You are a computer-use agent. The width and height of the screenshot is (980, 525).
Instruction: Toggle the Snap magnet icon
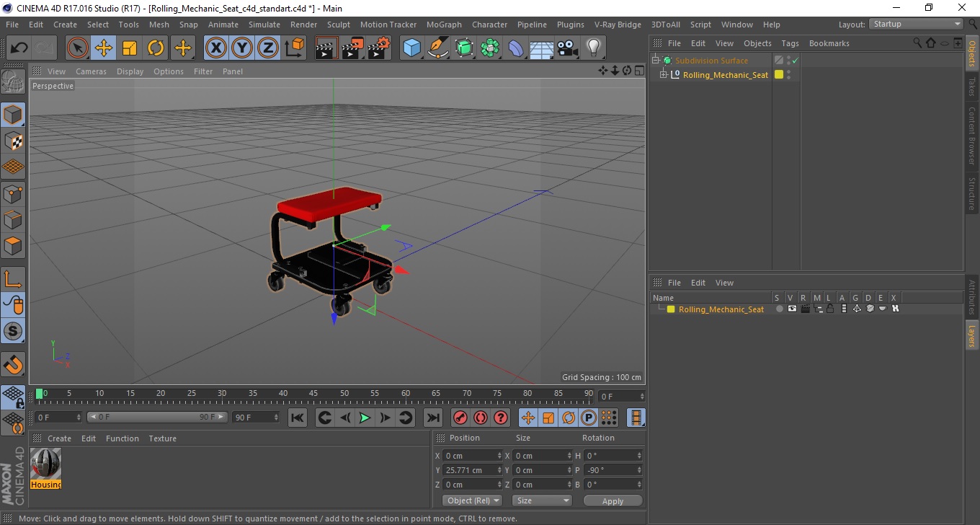13,364
